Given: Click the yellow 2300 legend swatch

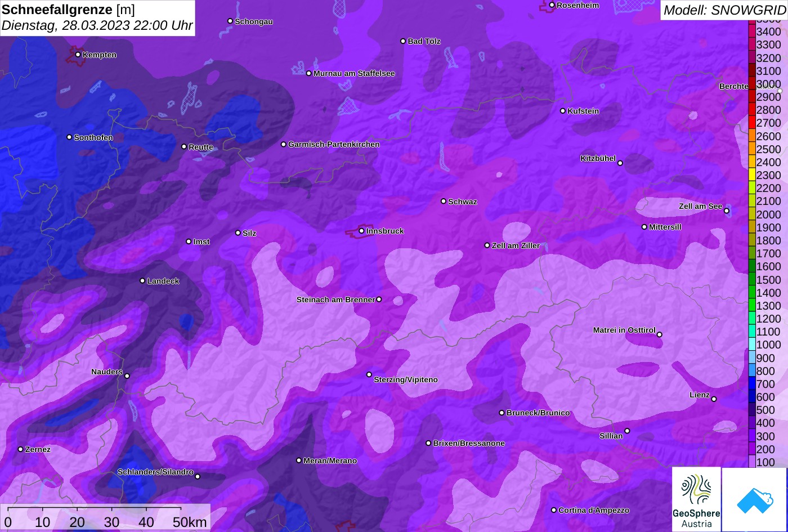Looking at the screenshot, I should 752,175.
